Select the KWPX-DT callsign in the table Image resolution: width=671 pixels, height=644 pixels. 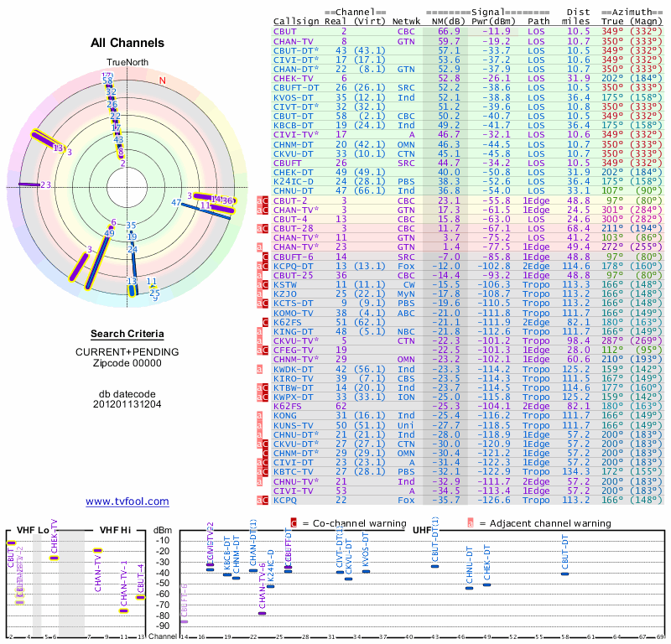coord(294,397)
